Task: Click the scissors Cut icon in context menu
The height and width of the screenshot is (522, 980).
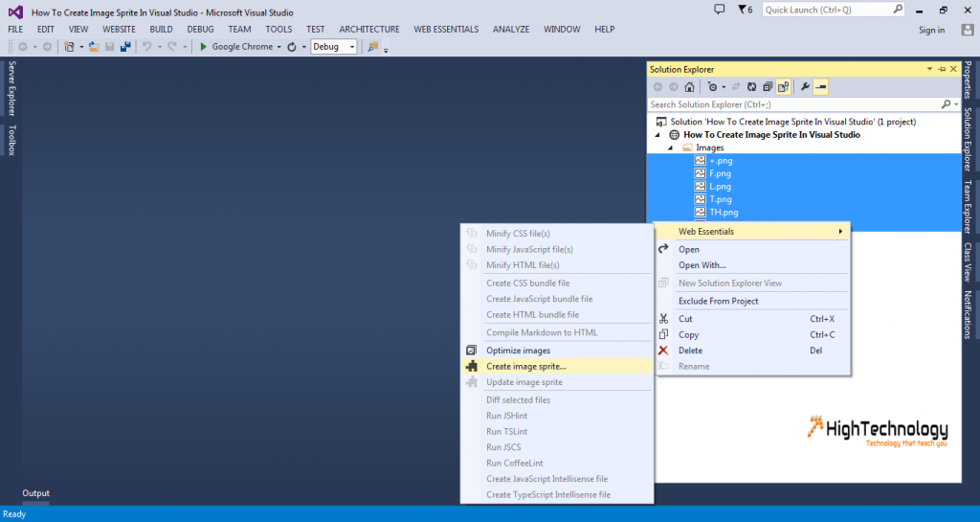Action: pyautogui.click(x=664, y=319)
